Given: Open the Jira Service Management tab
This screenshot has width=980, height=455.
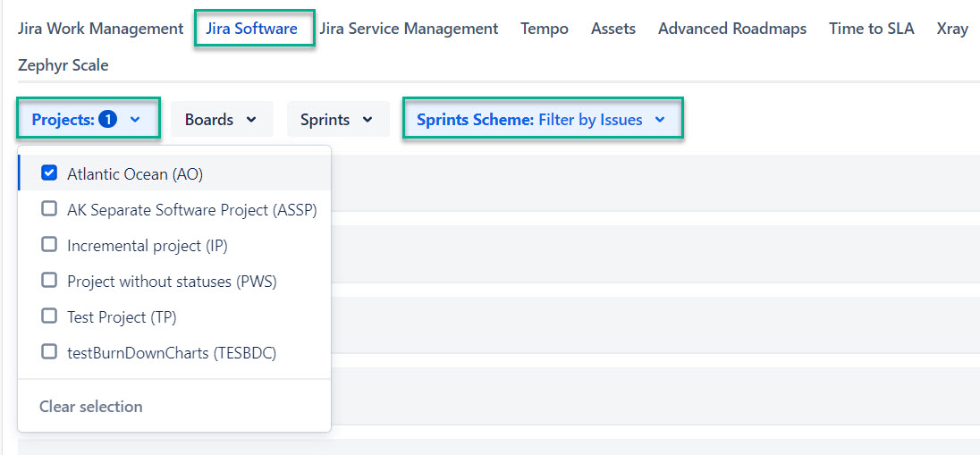Looking at the screenshot, I should pyautogui.click(x=409, y=29).
